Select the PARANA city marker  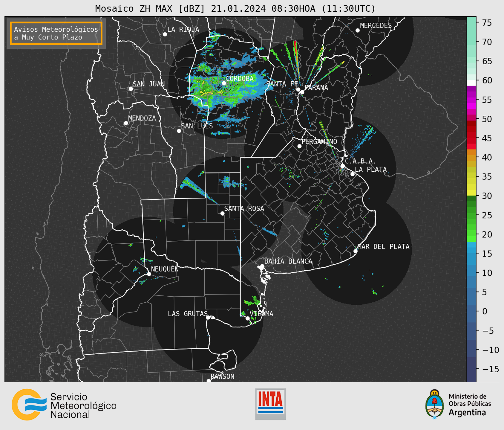[x=302, y=92]
